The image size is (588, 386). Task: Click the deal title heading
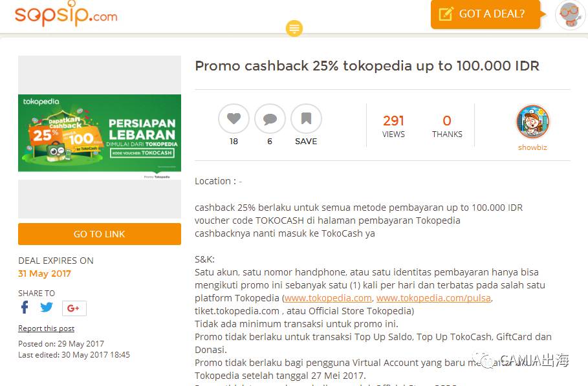coord(367,66)
